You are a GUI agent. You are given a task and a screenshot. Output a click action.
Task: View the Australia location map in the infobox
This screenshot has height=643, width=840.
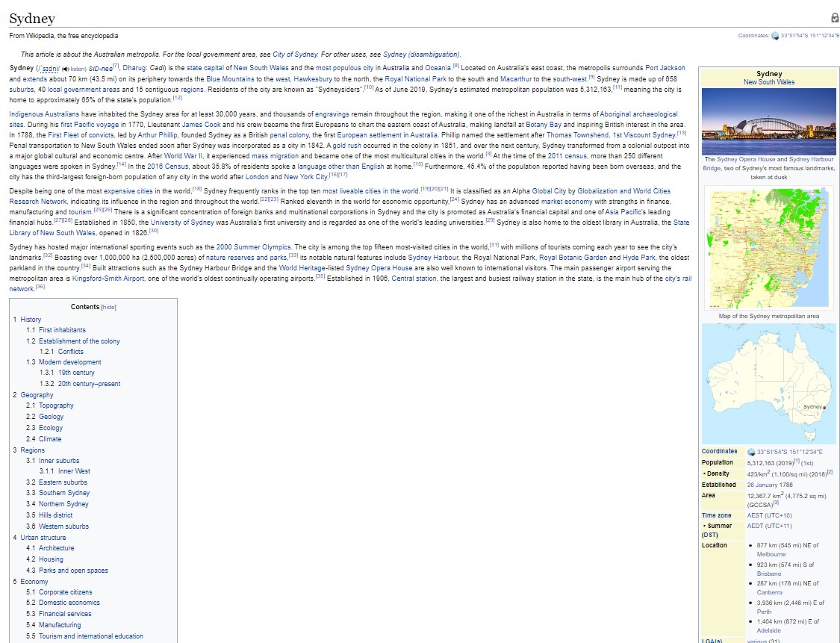768,383
